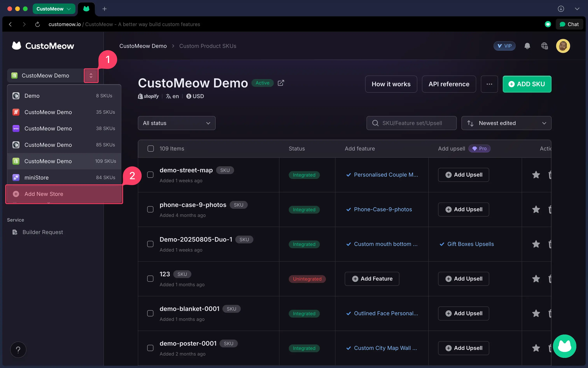Open external link icon beside CustoMeow Demo title
This screenshot has height=368, width=588.
click(x=281, y=83)
